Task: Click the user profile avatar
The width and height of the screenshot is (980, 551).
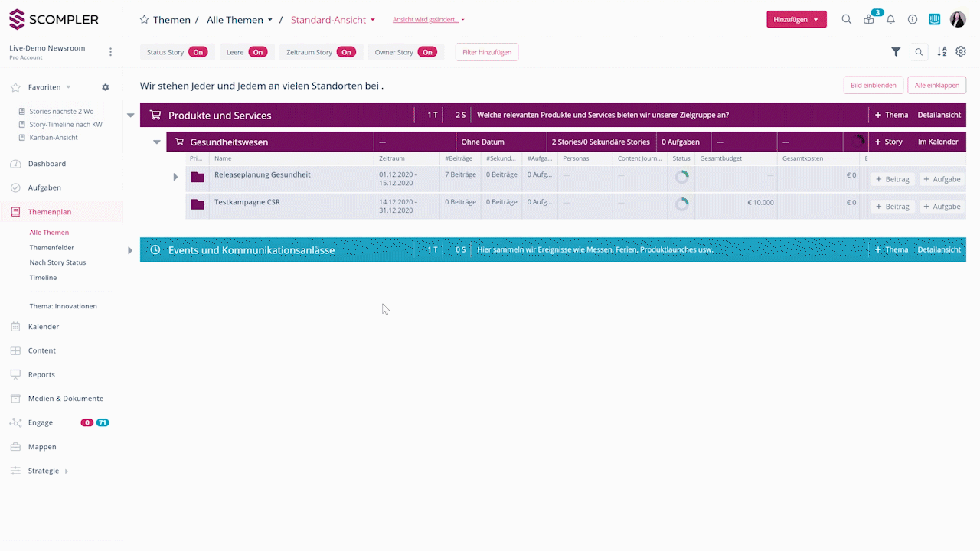Action: coord(958,20)
